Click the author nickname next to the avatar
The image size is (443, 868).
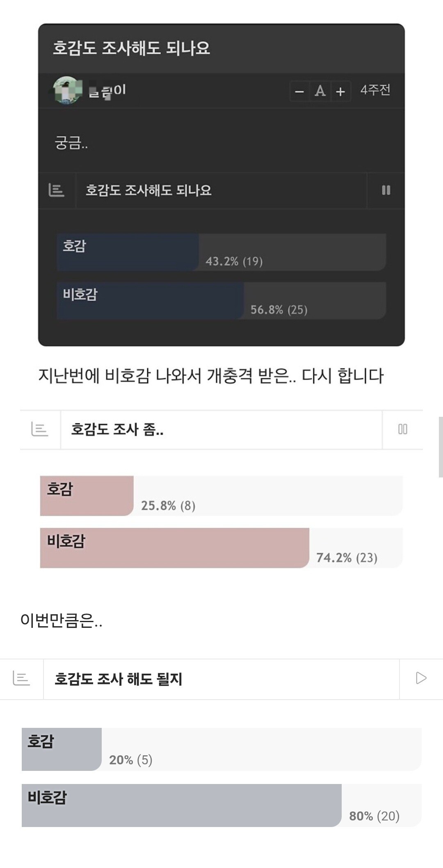107,91
